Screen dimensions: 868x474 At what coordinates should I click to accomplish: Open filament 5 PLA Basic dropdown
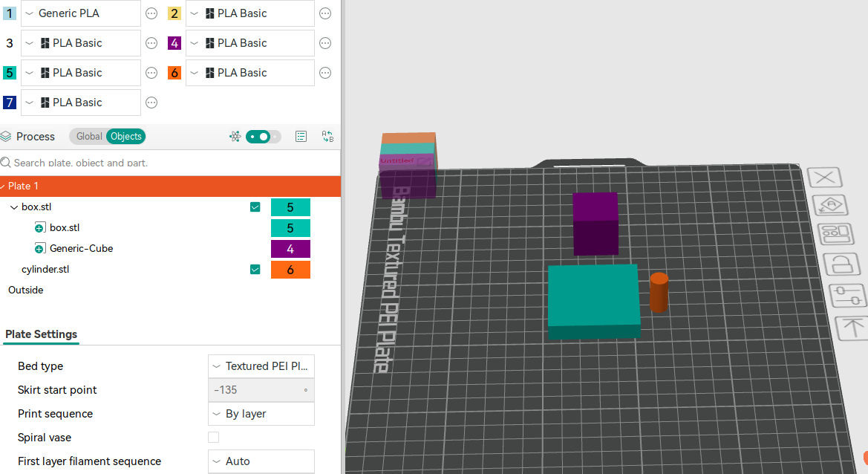(x=81, y=73)
